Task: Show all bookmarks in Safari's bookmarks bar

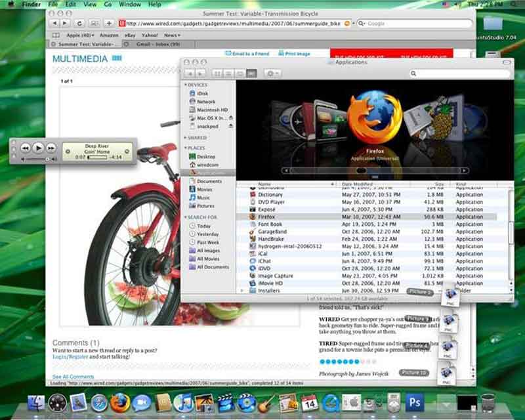Action: click(x=56, y=35)
